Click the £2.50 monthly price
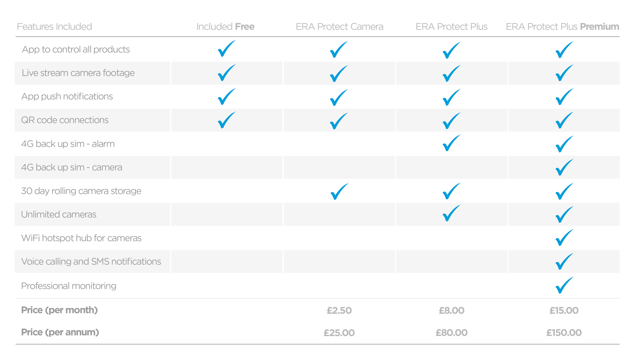633x364 pixels. coord(339,310)
